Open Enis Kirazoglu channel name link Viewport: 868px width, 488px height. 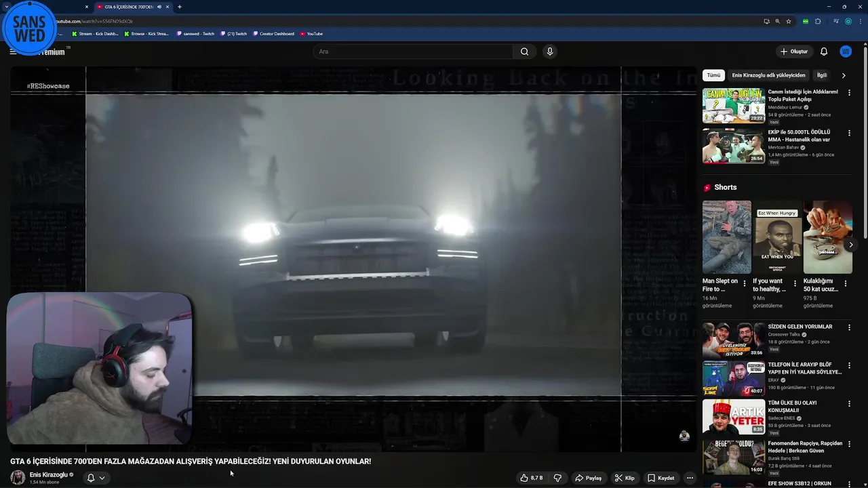[48, 474]
